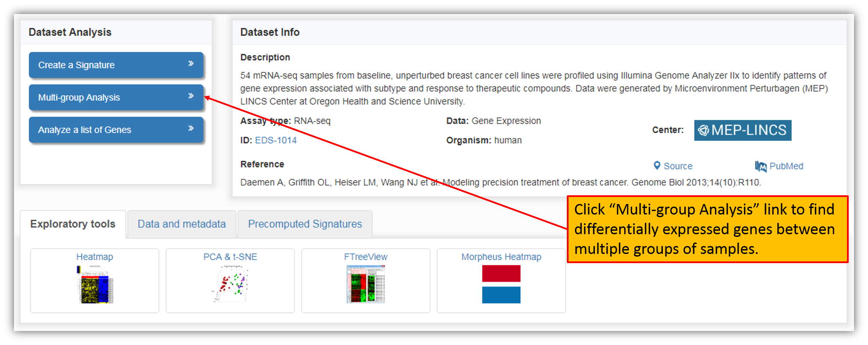Switch to Precomputed Signatures tab

coord(305,224)
